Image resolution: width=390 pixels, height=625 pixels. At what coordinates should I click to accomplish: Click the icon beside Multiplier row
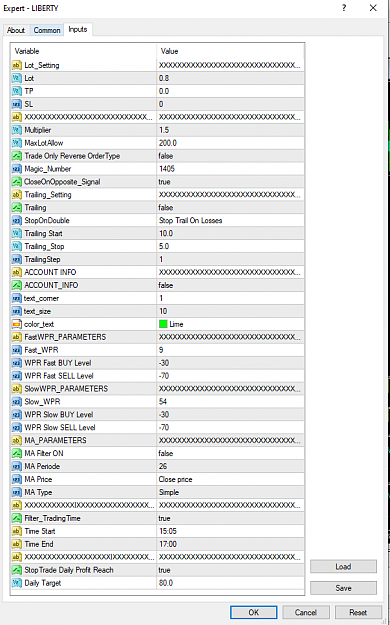[17, 130]
